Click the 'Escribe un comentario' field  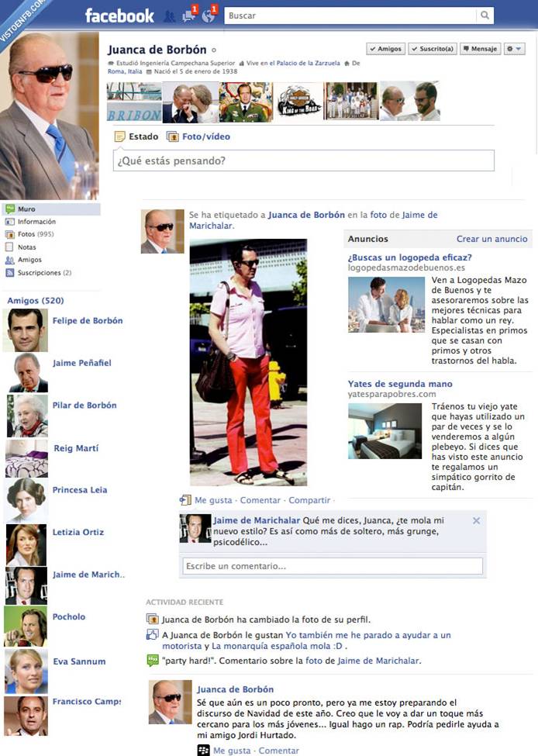[332, 566]
